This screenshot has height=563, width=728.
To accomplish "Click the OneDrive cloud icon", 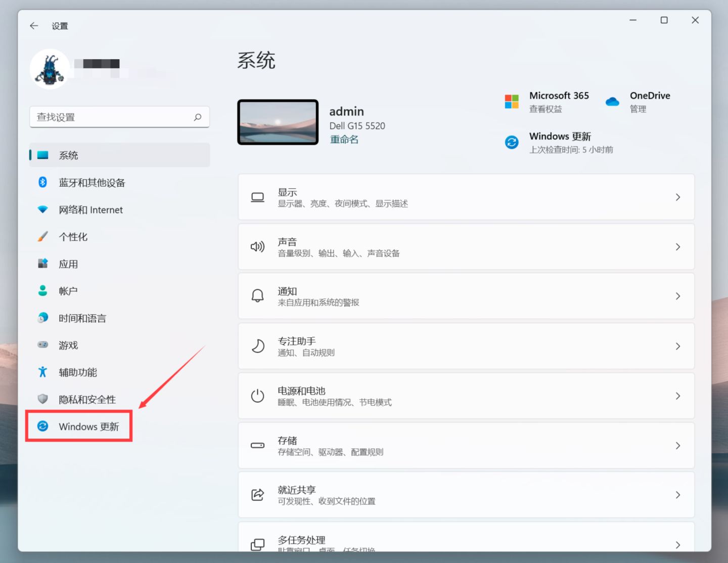I will click(612, 101).
